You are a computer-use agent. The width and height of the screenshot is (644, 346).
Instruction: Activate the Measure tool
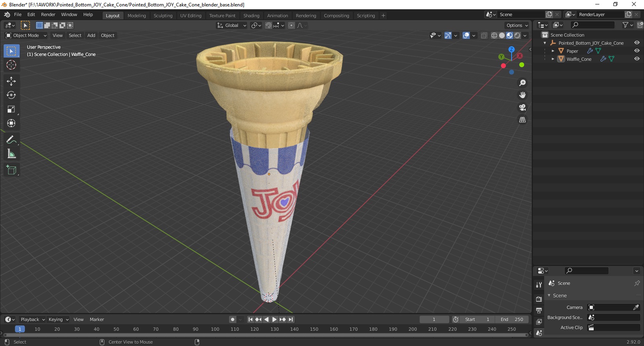[11, 154]
